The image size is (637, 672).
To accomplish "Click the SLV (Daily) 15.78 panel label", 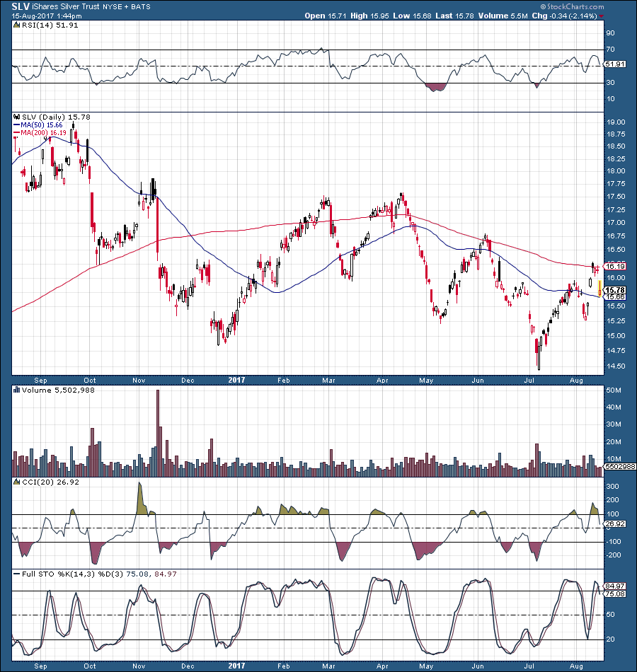I will 56,117.
